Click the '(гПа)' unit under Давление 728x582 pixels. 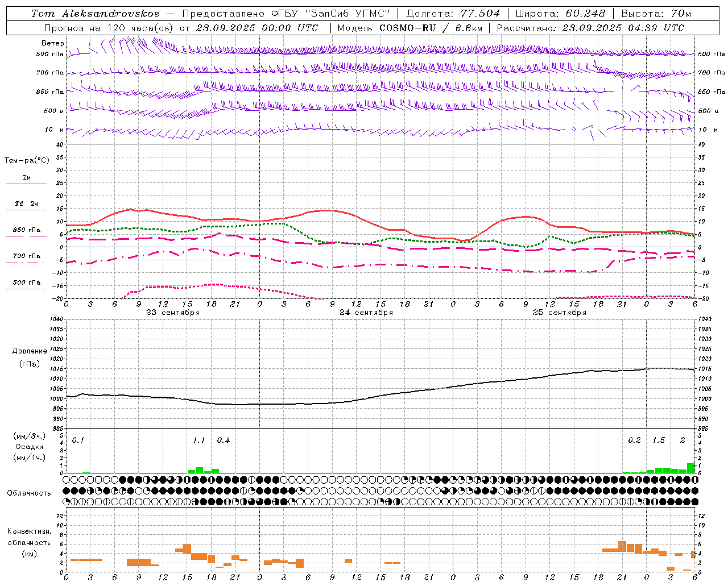click(x=30, y=364)
